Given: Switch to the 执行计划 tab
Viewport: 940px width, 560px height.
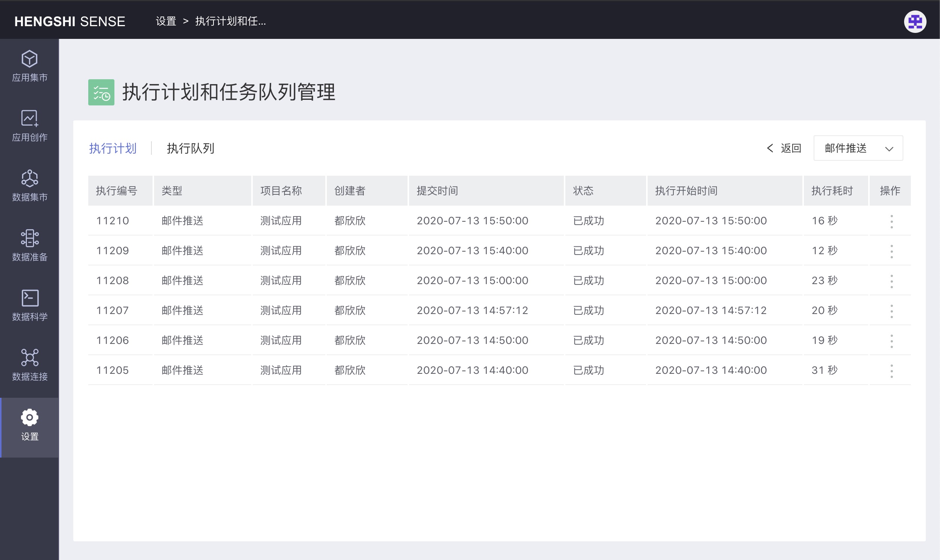Looking at the screenshot, I should click(113, 148).
